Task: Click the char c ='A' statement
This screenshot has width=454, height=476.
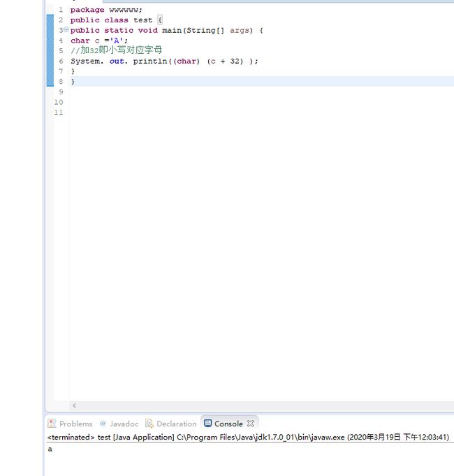Action: pos(99,41)
